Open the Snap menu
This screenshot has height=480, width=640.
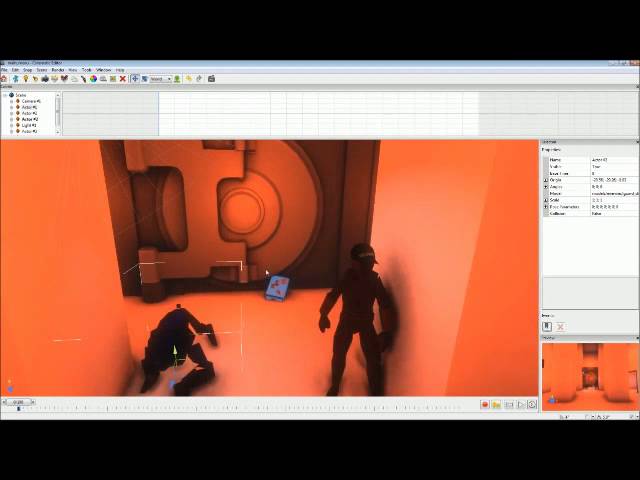pos(27,70)
